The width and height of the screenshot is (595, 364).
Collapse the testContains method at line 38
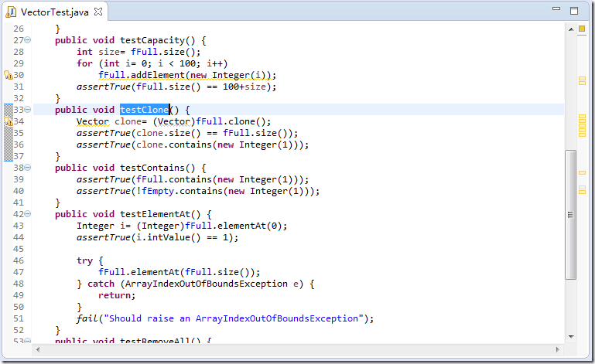[28, 168]
